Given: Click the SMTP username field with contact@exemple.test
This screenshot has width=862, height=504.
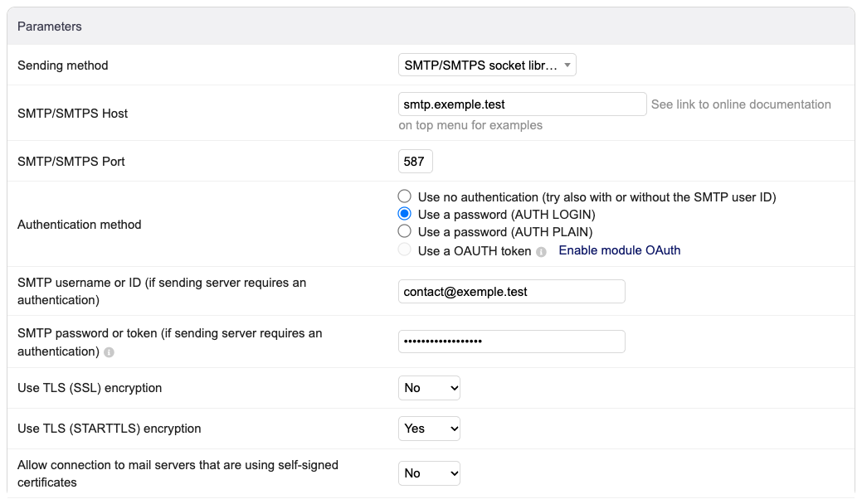Looking at the screenshot, I should coord(512,292).
